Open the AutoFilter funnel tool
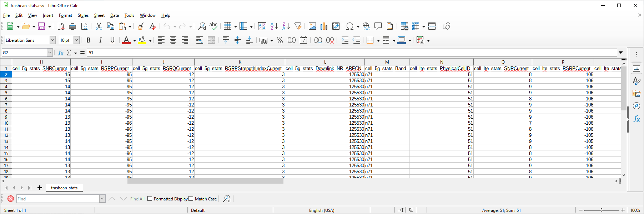 tap(298, 26)
